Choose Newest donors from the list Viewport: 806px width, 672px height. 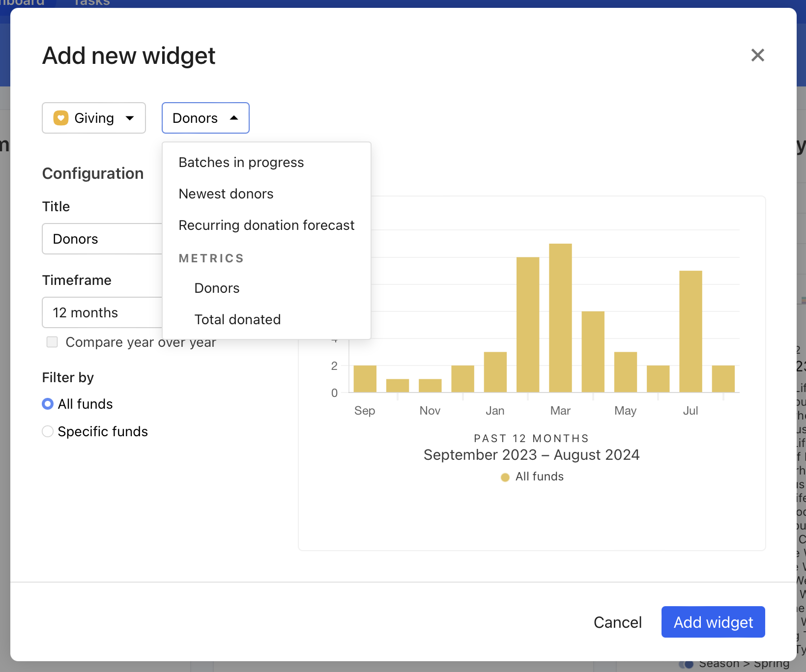click(226, 194)
